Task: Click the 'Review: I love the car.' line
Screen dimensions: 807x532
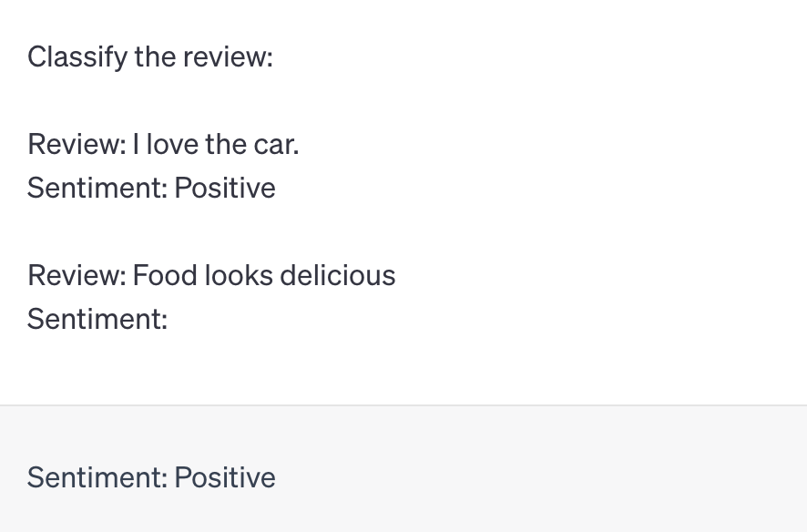Action: [x=163, y=144]
